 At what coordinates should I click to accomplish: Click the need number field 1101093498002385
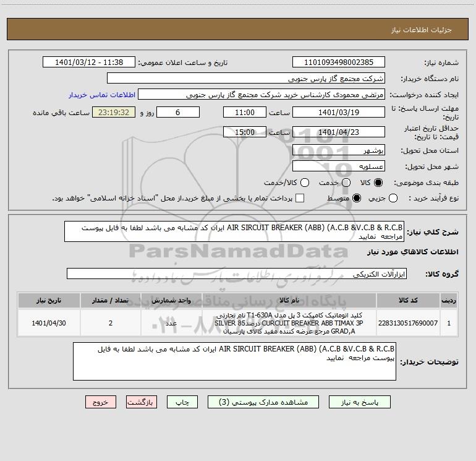339,62
